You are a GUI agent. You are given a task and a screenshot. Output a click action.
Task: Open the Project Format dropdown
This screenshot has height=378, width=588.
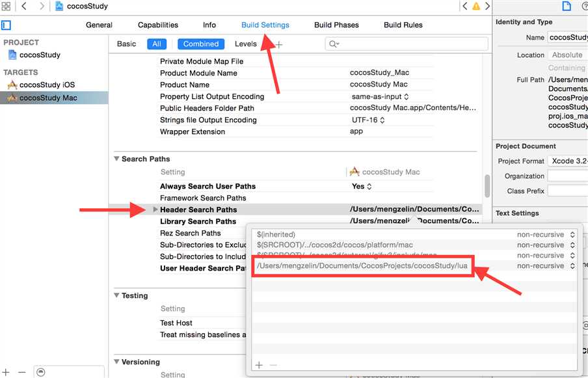tap(568, 161)
